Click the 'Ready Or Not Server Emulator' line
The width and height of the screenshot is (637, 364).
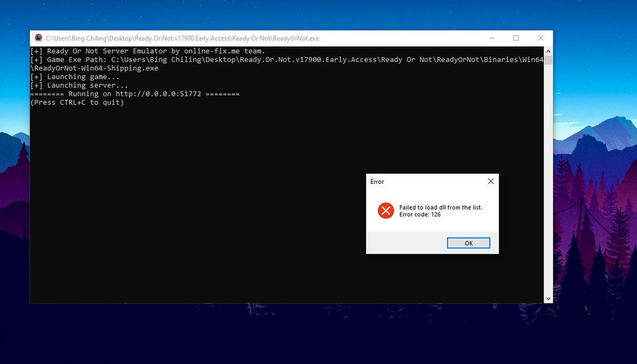(148, 51)
